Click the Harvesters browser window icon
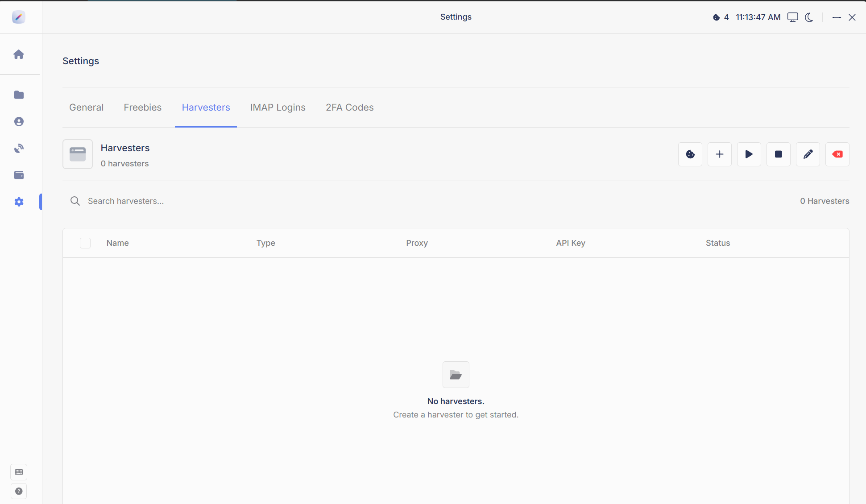This screenshot has width=866, height=504. click(x=78, y=154)
